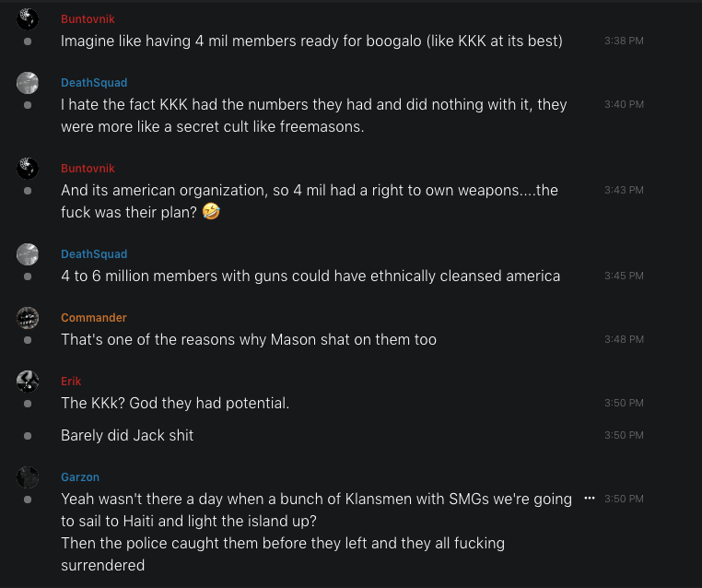Click the Buntovnik username above the 3:43 PM message
The width and height of the screenshot is (702, 588).
click(88, 169)
